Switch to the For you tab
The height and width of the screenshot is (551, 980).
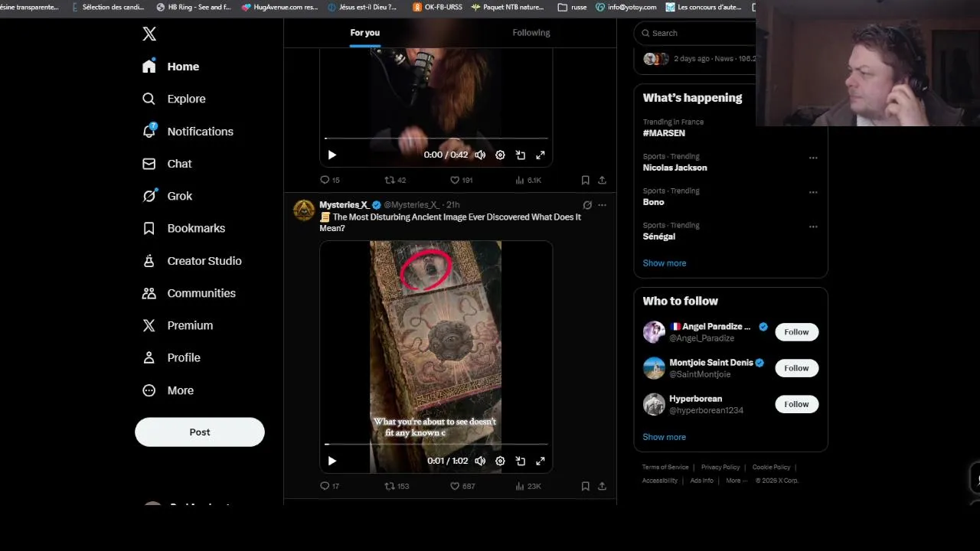pos(365,33)
